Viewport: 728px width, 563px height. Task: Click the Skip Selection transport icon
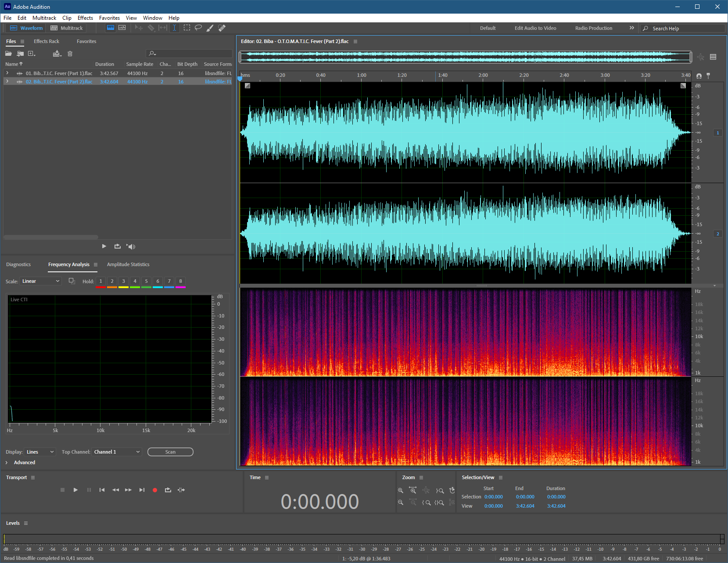click(181, 490)
